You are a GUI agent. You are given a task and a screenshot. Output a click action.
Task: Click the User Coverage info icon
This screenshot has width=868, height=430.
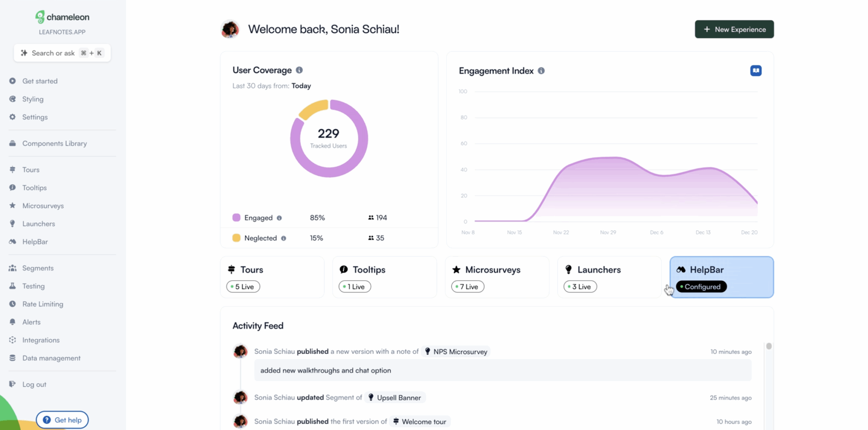(x=299, y=70)
